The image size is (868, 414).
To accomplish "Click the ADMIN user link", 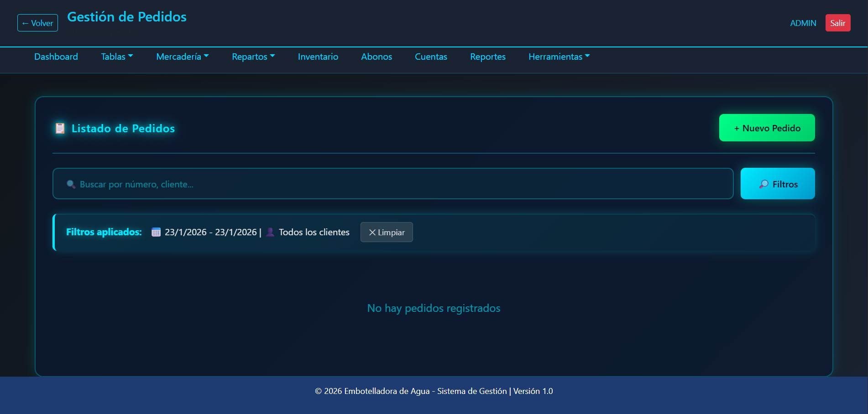I will 803,23.
